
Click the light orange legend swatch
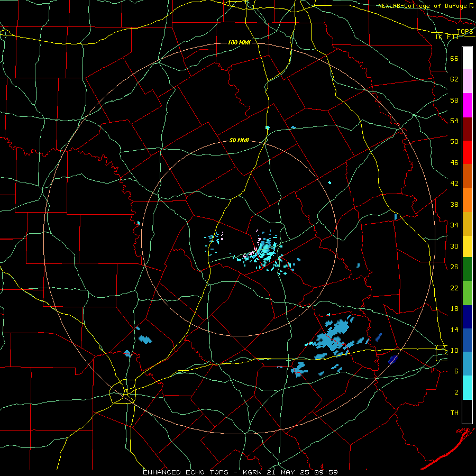[467, 200]
